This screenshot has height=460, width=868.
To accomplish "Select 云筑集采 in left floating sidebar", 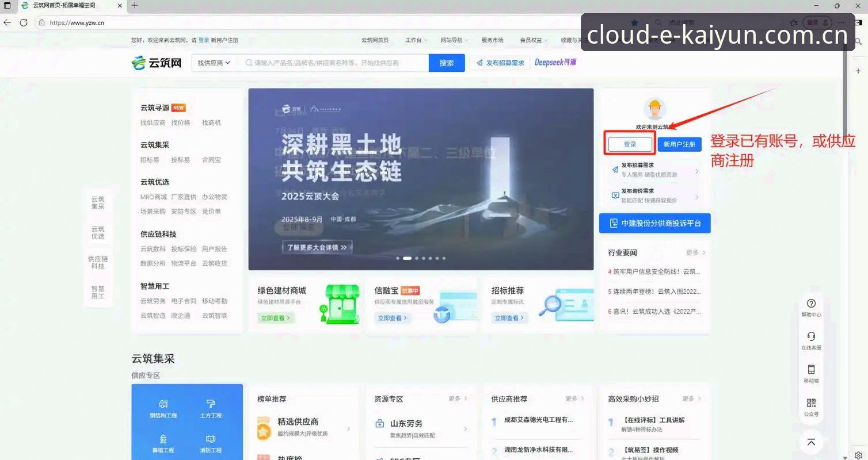I will pyautogui.click(x=98, y=202).
